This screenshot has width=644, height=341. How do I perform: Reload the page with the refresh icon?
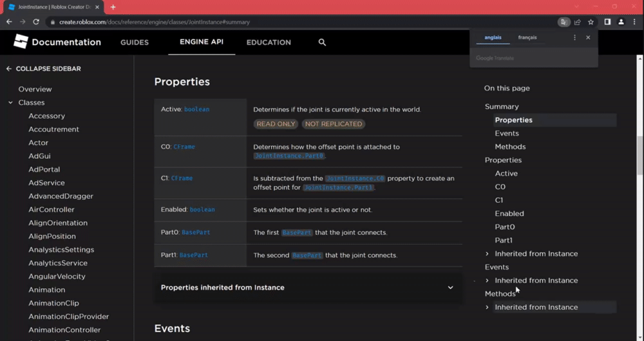[x=36, y=22]
